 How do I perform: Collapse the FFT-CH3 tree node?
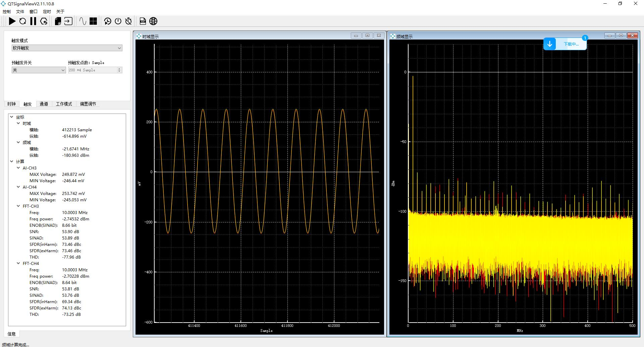(18, 206)
